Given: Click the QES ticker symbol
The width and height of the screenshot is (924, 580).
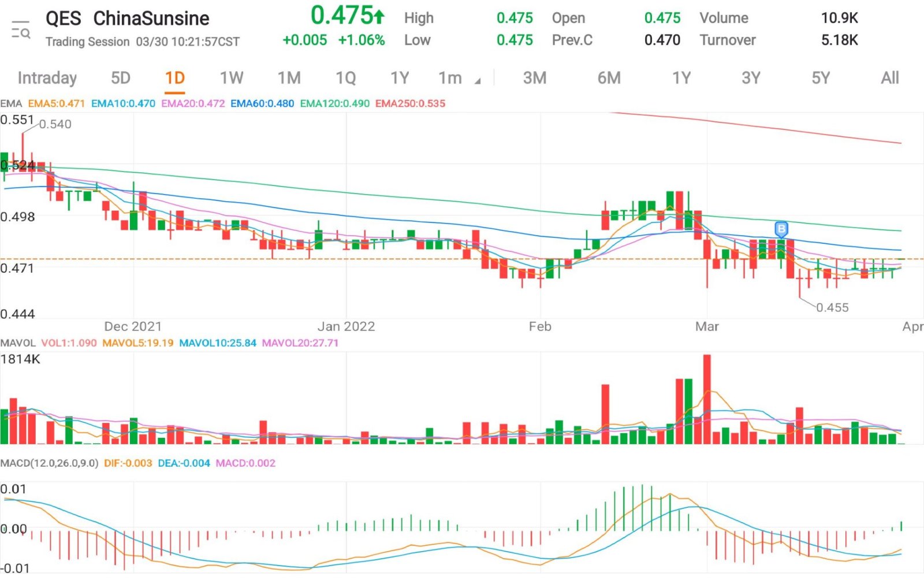Looking at the screenshot, I should 64,18.
